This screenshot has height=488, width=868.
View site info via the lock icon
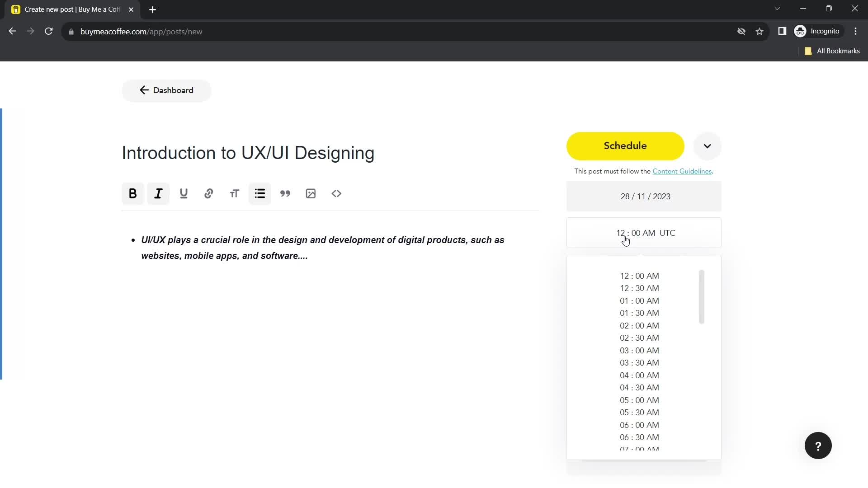coord(71,32)
